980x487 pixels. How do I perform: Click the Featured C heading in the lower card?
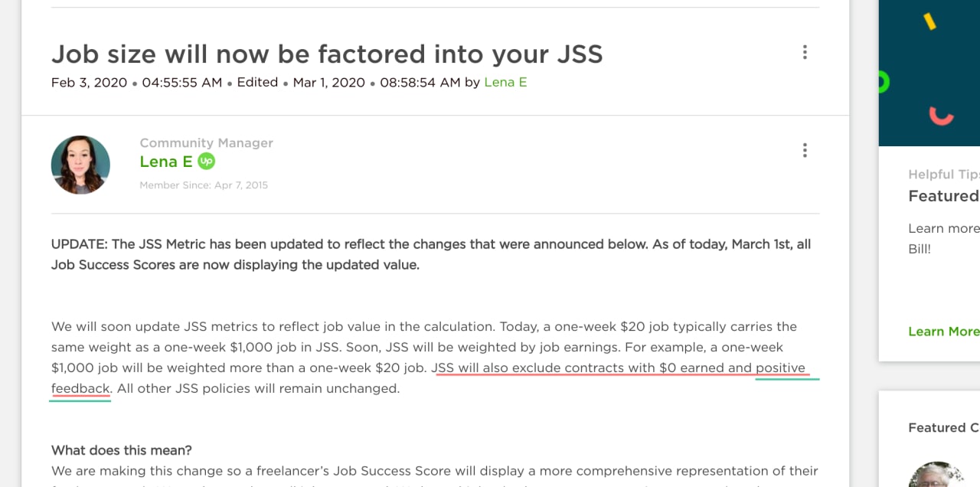pos(943,428)
